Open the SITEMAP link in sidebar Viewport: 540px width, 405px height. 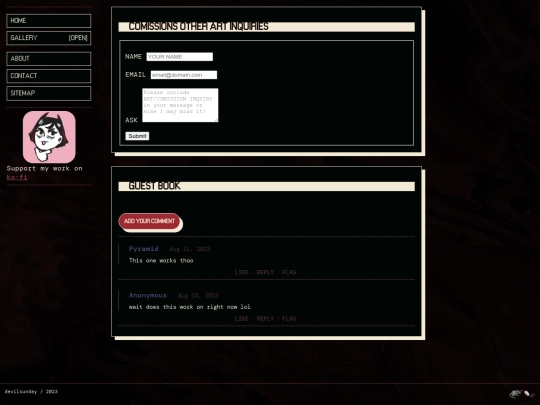click(x=49, y=93)
